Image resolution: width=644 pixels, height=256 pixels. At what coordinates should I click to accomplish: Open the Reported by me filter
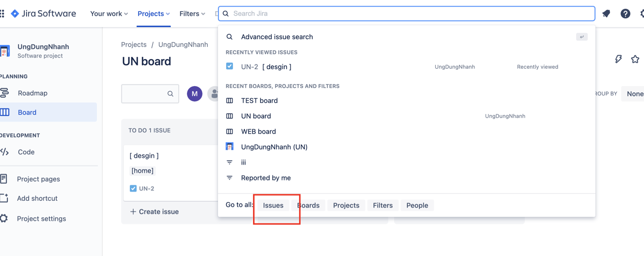(266, 178)
